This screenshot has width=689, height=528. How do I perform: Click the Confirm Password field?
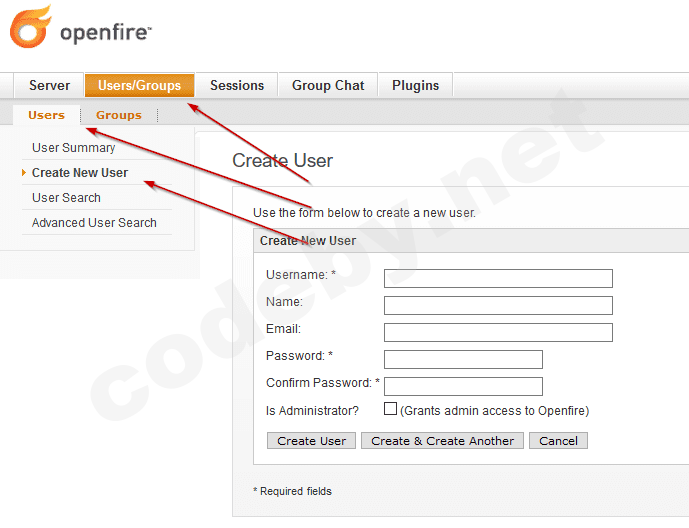463,386
